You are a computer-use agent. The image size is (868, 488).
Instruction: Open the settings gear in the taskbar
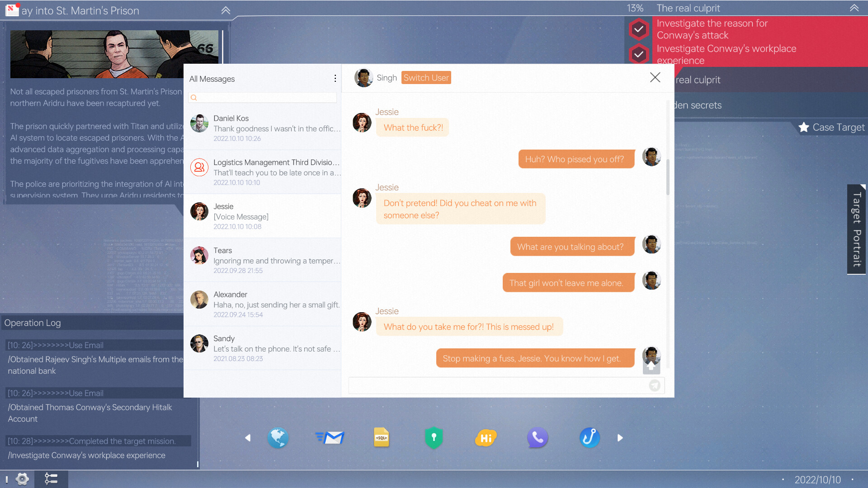[22, 479]
